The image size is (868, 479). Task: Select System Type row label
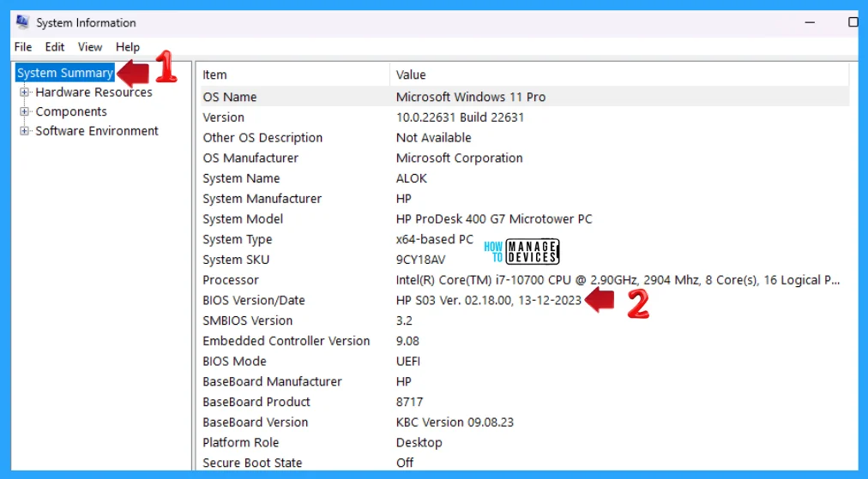pos(237,240)
